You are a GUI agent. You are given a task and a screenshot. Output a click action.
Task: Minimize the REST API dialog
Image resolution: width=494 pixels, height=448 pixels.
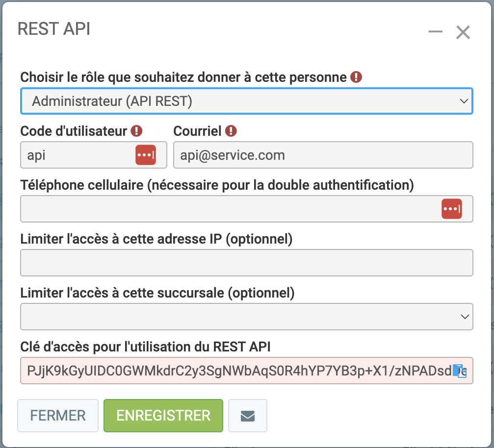pos(435,32)
